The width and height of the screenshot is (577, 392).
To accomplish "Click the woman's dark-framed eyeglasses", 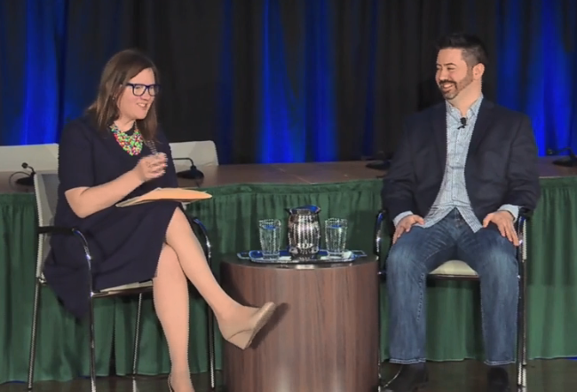I will tap(141, 90).
